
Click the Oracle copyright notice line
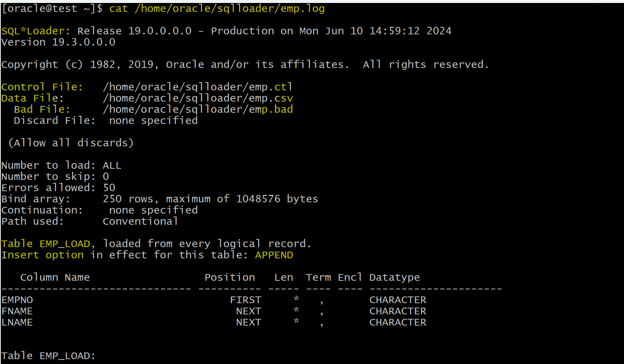click(245, 65)
